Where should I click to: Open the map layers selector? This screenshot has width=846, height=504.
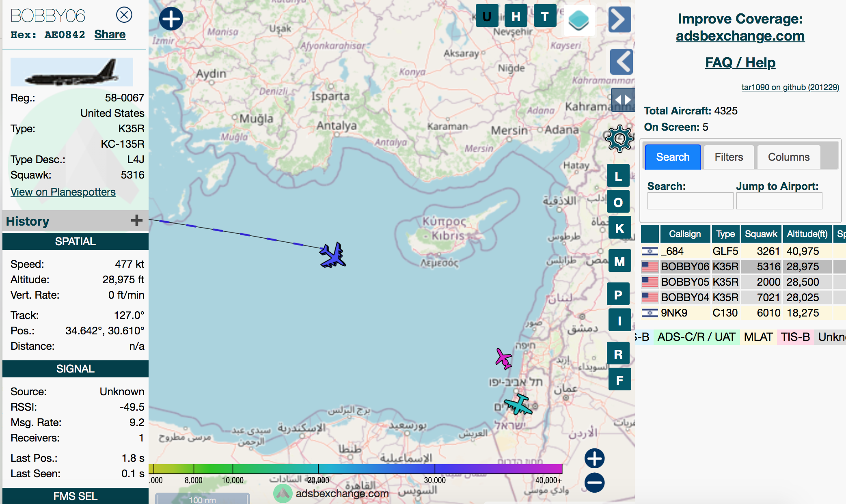pos(579,20)
